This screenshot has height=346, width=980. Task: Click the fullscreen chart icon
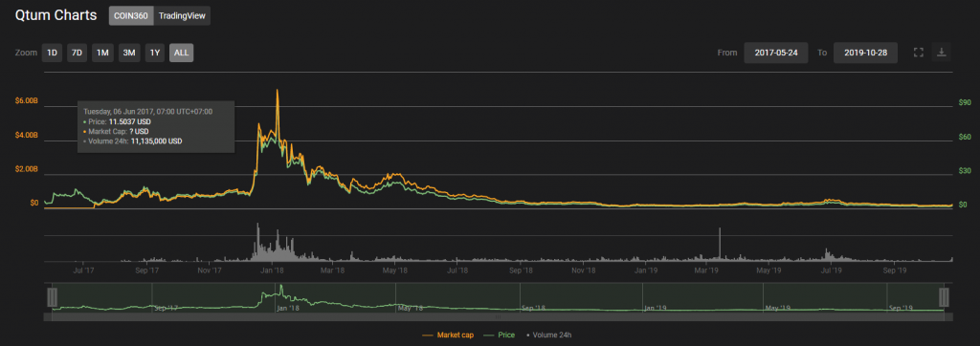(x=918, y=53)
